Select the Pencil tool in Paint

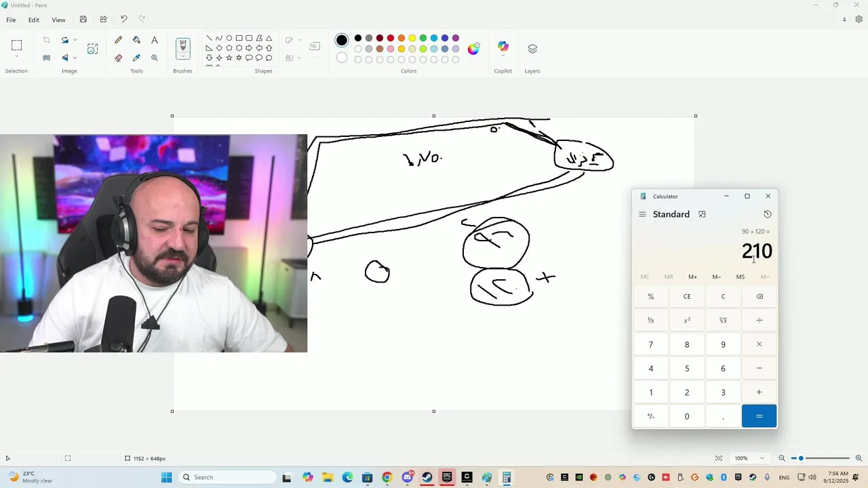(x=119, y=40)
